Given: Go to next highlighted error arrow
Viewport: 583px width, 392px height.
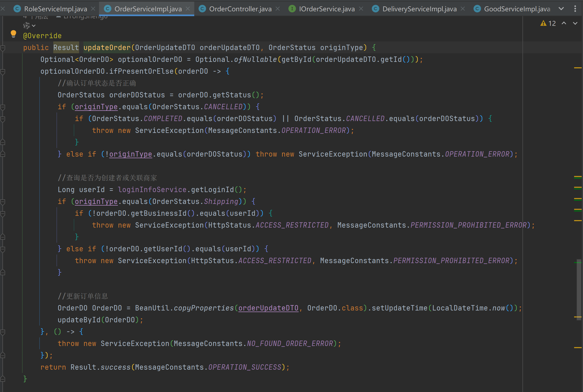Looking at the screenshot, I should tap(575, 23).
